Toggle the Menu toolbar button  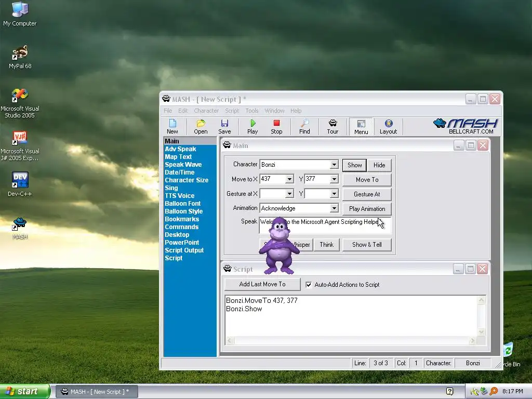[361, 127]
